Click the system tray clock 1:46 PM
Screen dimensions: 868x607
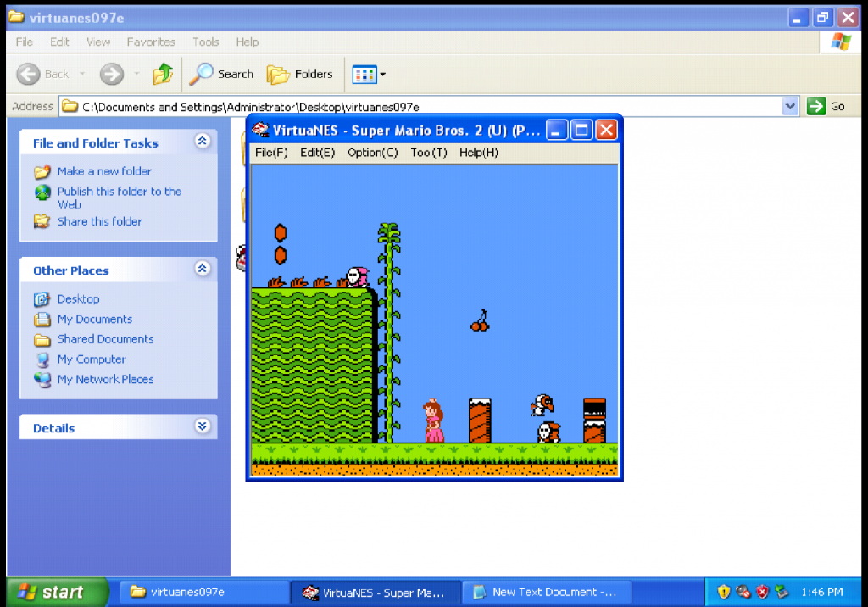pyautogui.click(x=822, y=592)
